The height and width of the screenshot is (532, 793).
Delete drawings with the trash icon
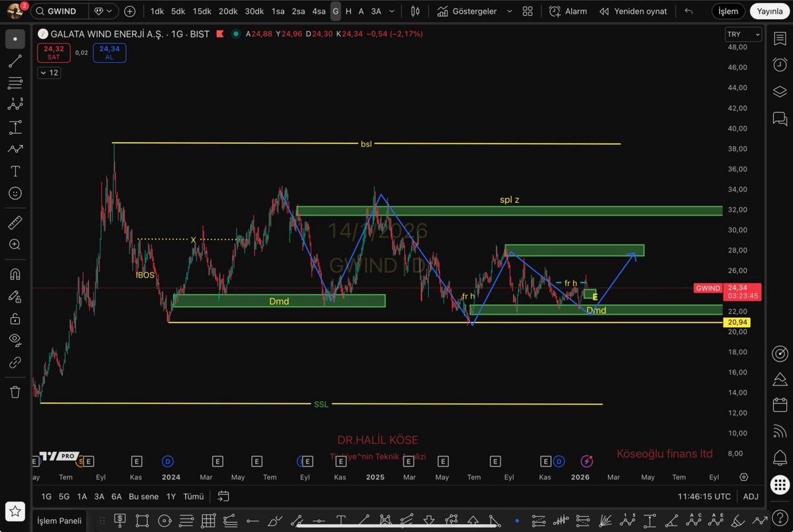[x=15, y=392]
